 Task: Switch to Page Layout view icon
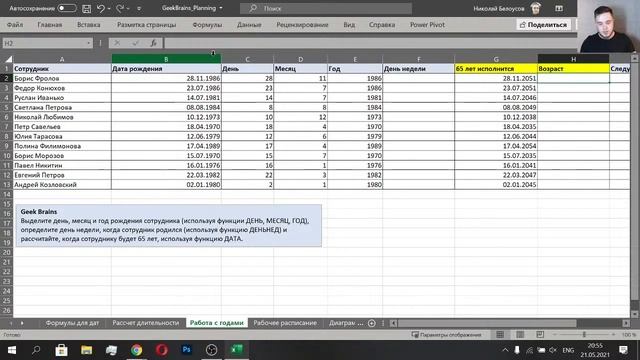click(520, 334)
